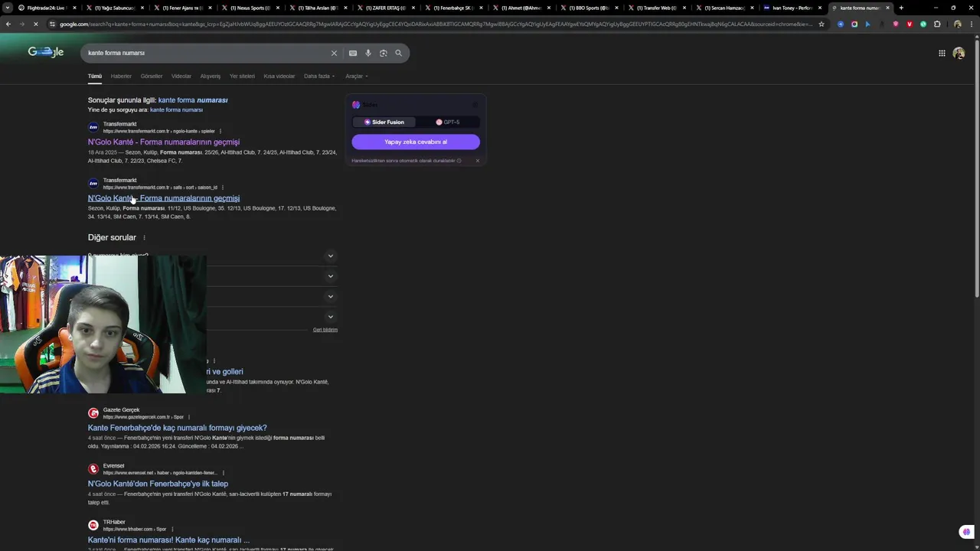Select GPT-5 model option
980x551 pixels.
(x=448, y=122)
